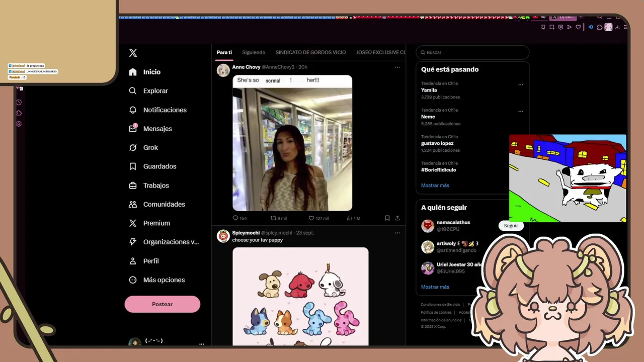This screenshot has height=362, width=644.
Task: Open options for the Neme trend
Action: 521,111
